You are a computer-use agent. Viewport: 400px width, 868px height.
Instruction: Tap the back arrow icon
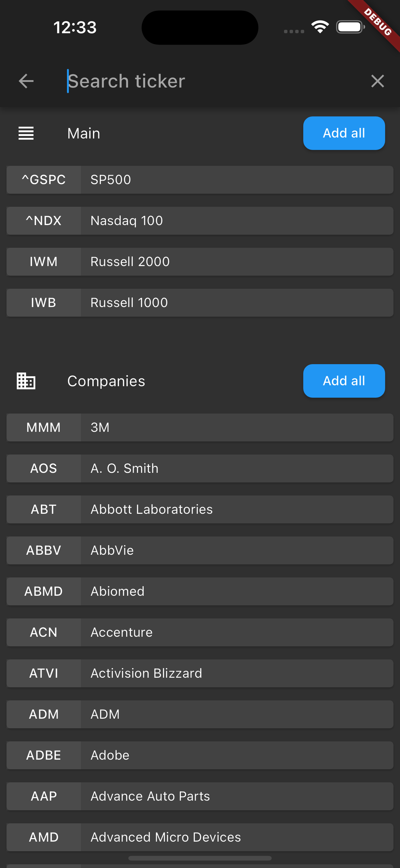[26, 81]
